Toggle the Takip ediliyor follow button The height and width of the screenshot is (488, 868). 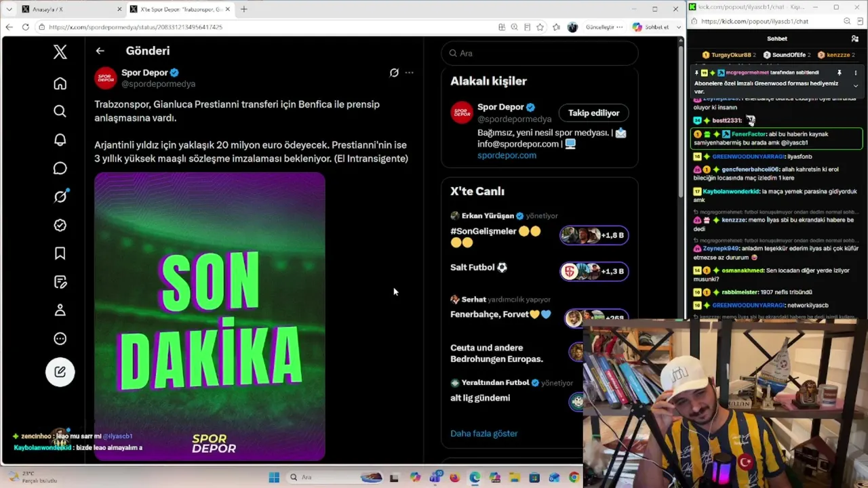pyautogui.click(x=593, y=113)
